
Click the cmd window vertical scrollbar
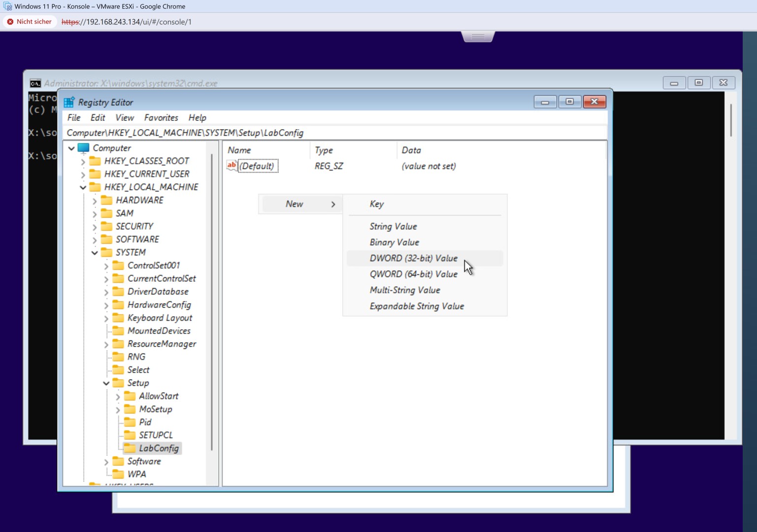(x=731, y=120)
